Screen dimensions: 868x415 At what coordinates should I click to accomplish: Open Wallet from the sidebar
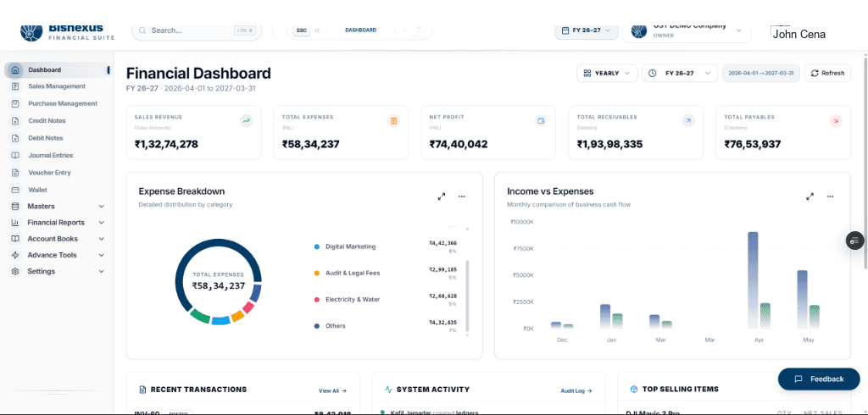point(37,190)
